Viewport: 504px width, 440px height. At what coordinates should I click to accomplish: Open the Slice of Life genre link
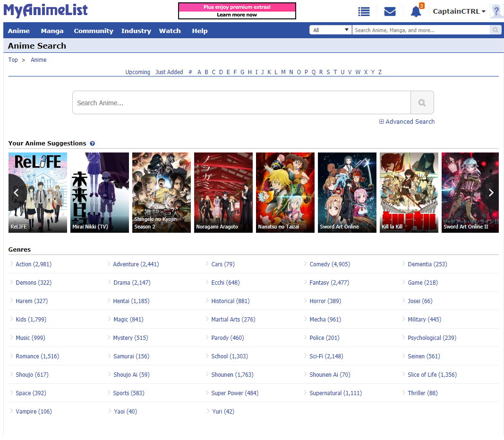click(x=432, y=375)
